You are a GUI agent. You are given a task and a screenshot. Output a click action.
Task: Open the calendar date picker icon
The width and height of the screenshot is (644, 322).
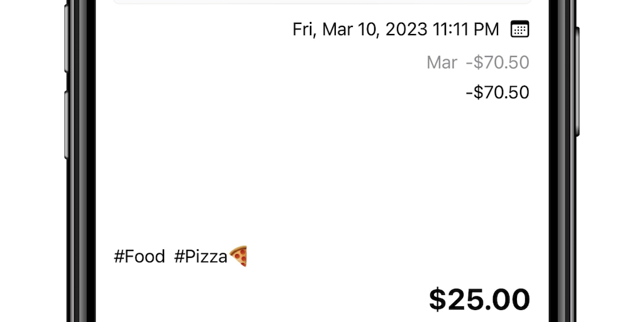pos(519,29)
